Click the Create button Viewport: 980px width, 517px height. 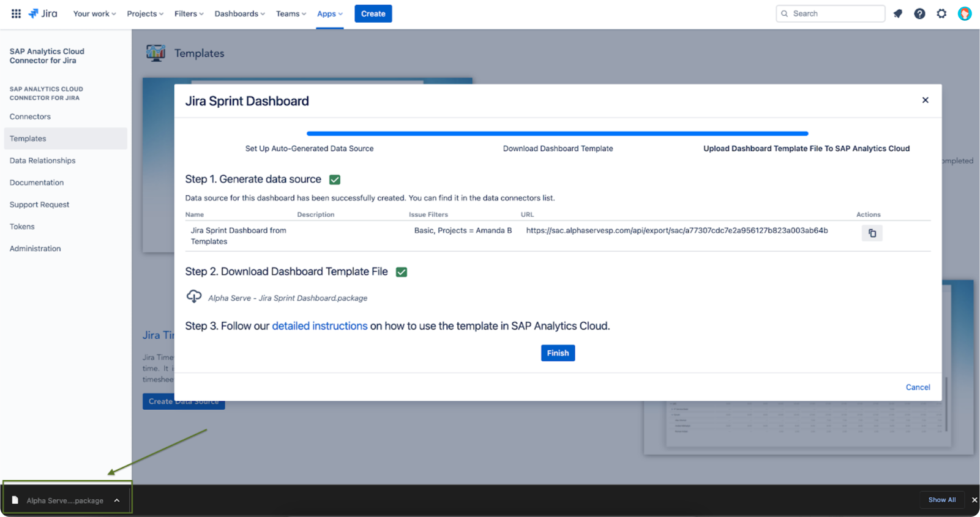click(x=373, y=13)
